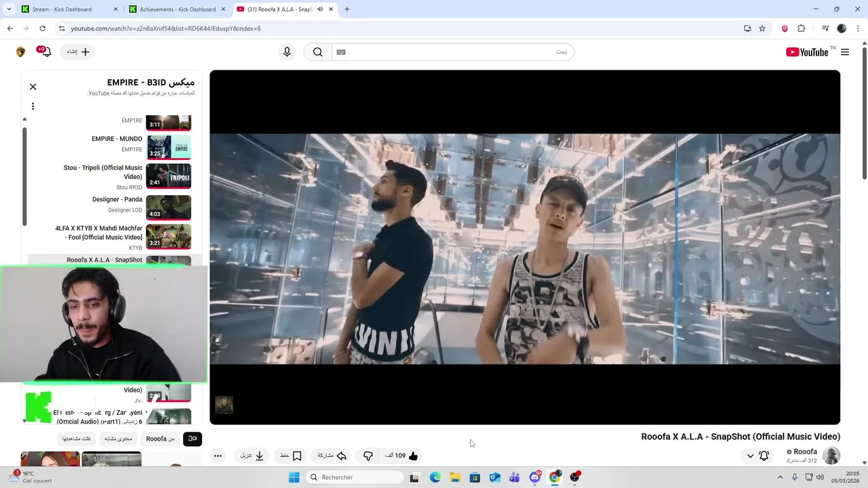This screenshot has height=488, width=868.
Task: Open the Chrome three-dot menu
Action: tap(859, 28)
